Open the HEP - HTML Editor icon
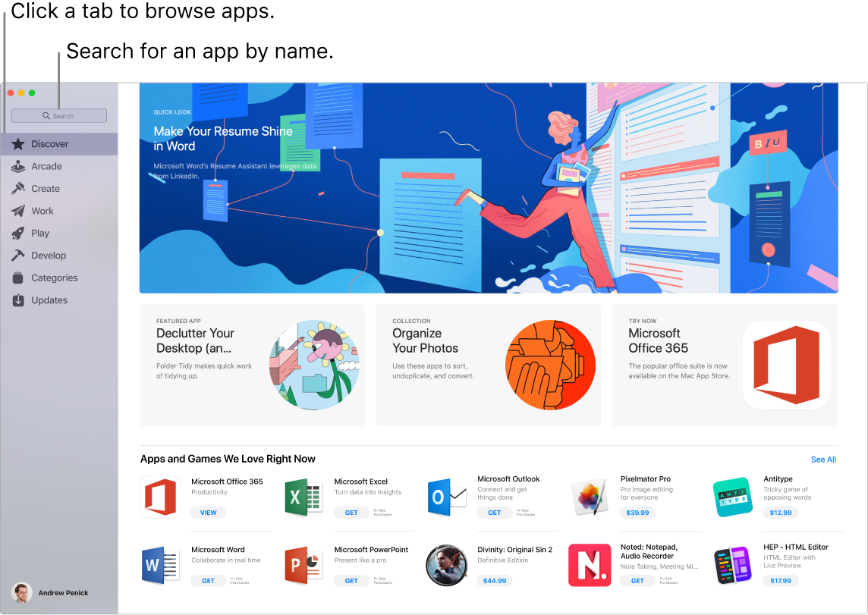Screen dimensions: 868x615 pyautogui.click(x=733, y=565)
